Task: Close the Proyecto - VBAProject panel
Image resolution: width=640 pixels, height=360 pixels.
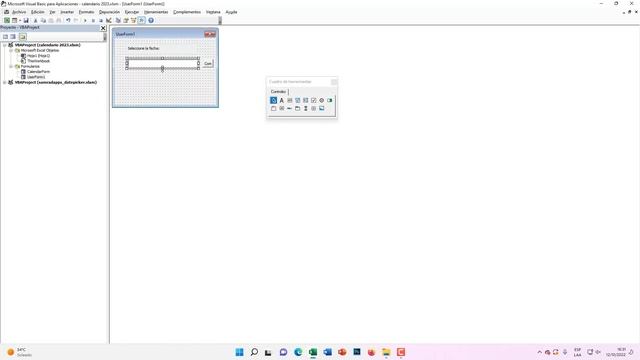Action: [103, 28]
